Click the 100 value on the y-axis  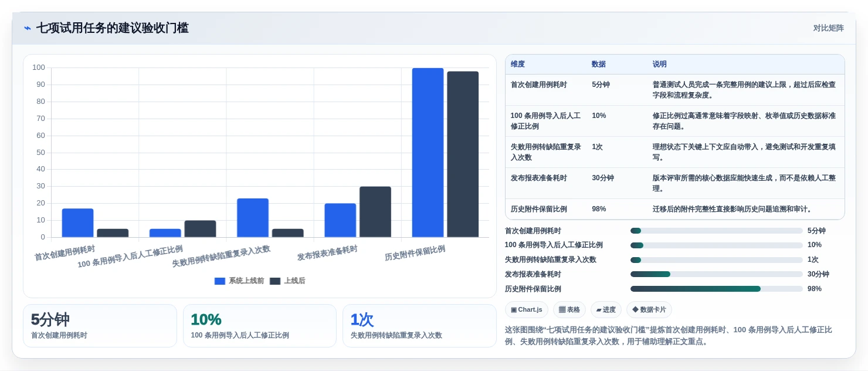39,68
